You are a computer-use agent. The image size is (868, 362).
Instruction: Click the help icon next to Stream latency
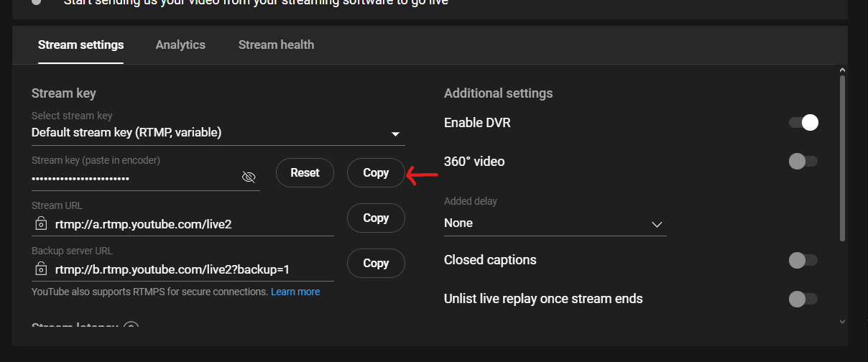tap(131, 327)
